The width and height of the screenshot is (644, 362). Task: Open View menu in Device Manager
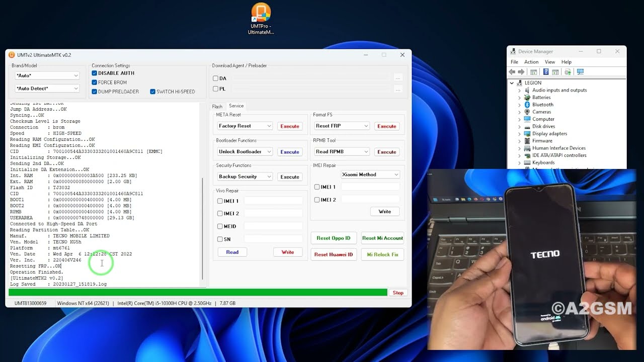(x=550, y=62)
